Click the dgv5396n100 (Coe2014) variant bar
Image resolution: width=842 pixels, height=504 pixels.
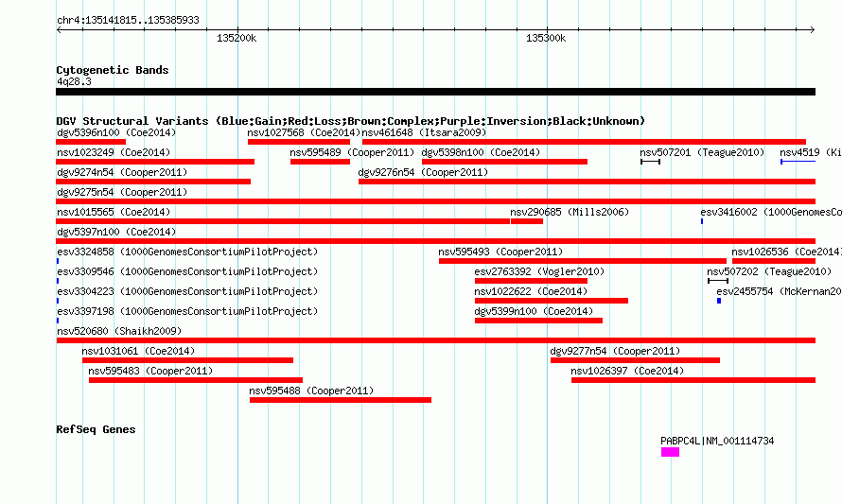[x=91, y=142]
